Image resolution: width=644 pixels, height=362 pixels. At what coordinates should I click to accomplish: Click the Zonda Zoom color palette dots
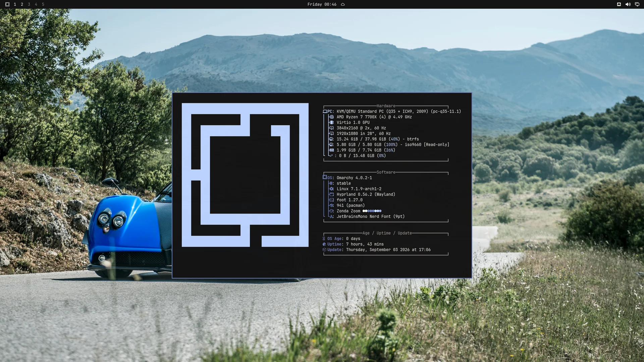(x=372, y=211)
